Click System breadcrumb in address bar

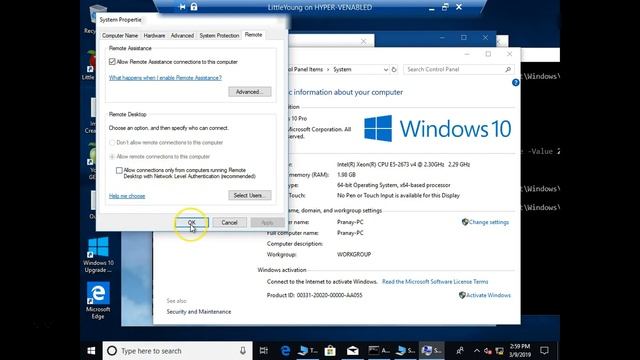342,69
